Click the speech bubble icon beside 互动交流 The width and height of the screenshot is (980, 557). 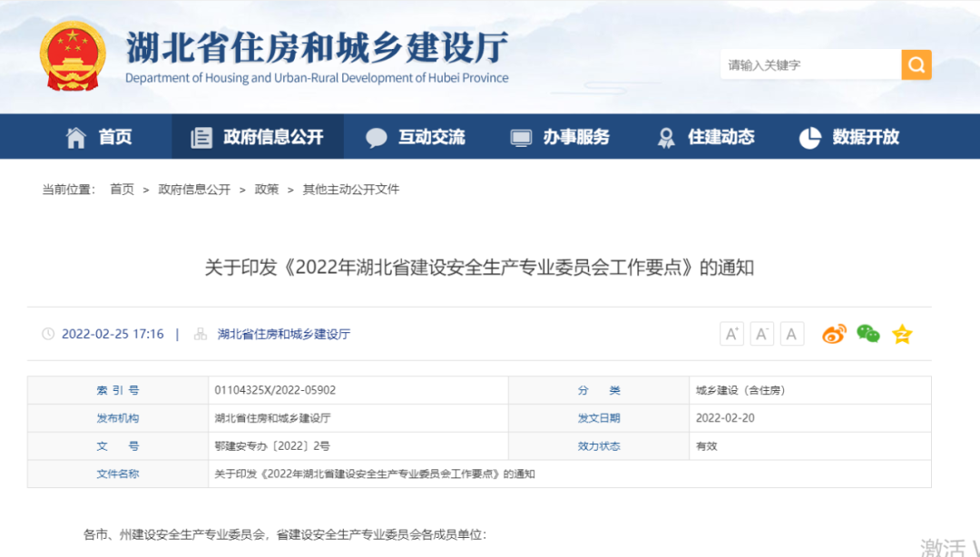376,137
